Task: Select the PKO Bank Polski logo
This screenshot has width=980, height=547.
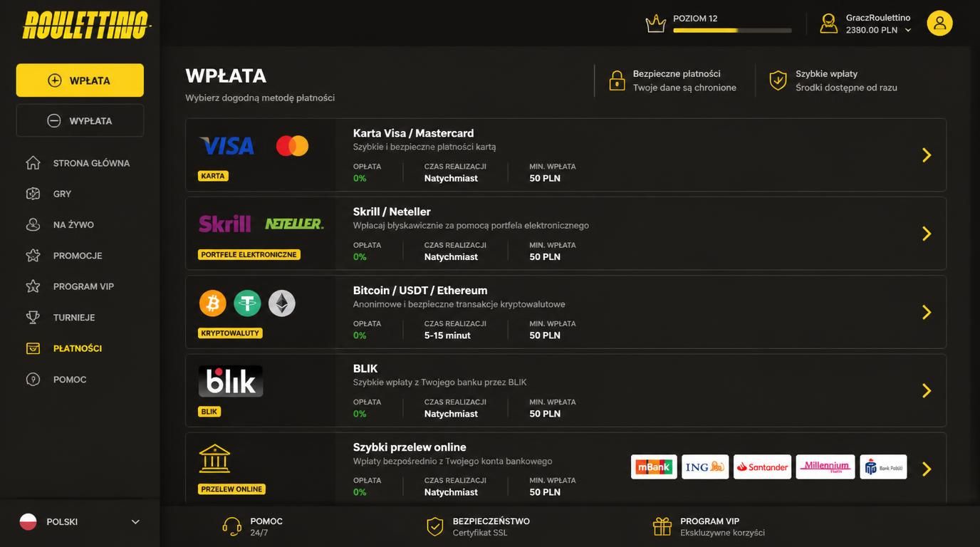Action: (x=883, y=467)
